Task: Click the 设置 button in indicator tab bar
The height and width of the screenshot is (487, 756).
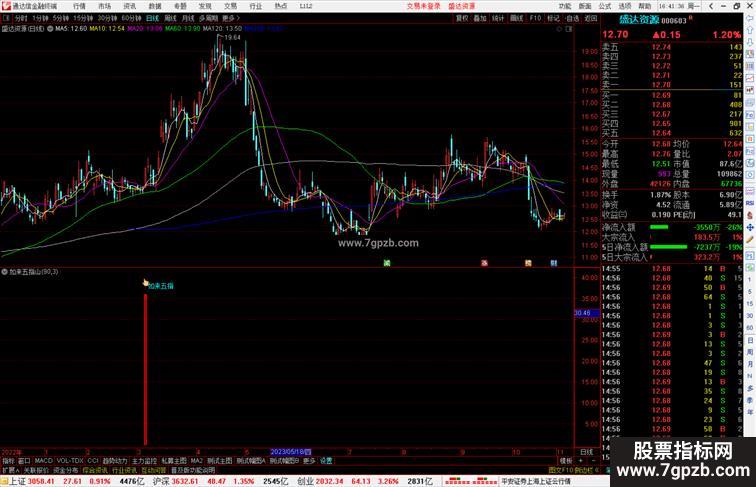Action: point(326,461)
